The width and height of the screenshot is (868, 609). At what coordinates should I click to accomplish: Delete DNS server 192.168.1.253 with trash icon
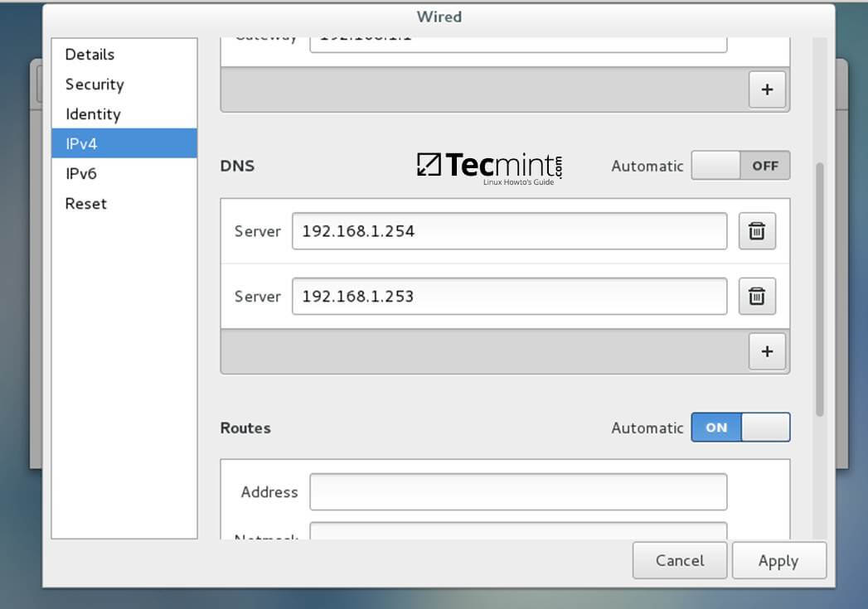(x=757, y=296)
